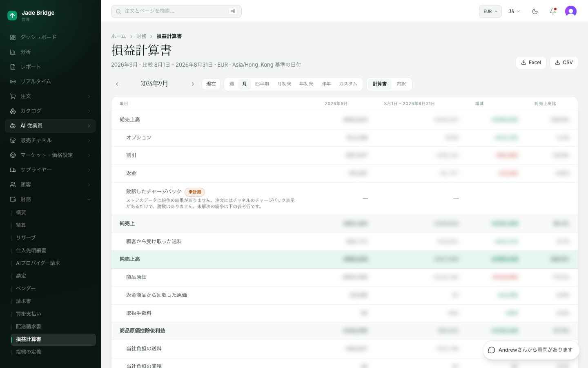Screen dimensions: 588x368
Task: Expand the カタログ sidebar section chevron
Action: (x=89, y=111)
